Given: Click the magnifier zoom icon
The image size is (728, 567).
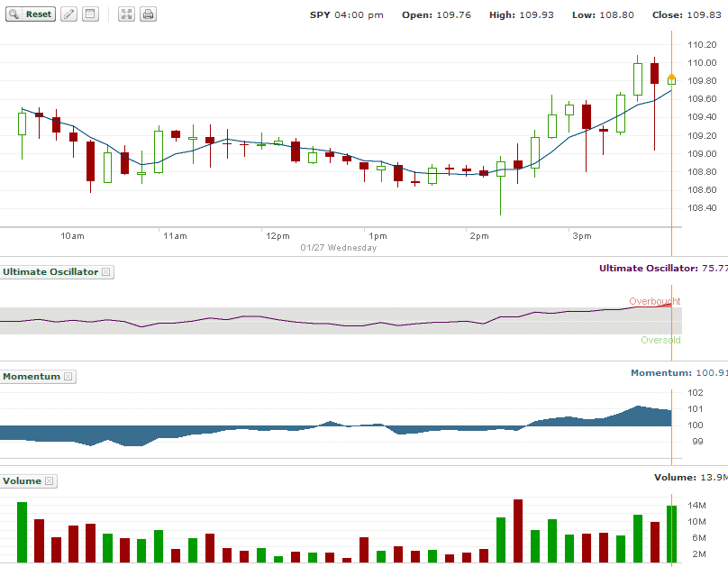Looking at the screenshot, I should (x=14, y=14).
